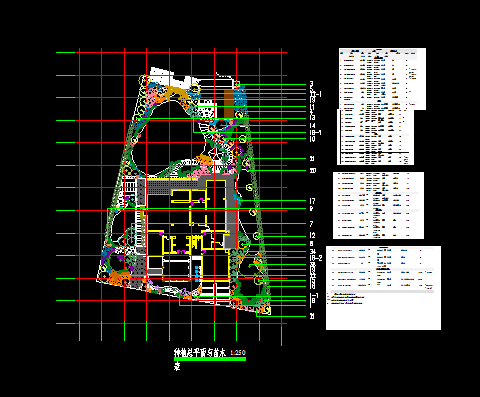Click the 1:250 scale text
The image size is (480, 397).
(238, 352)
